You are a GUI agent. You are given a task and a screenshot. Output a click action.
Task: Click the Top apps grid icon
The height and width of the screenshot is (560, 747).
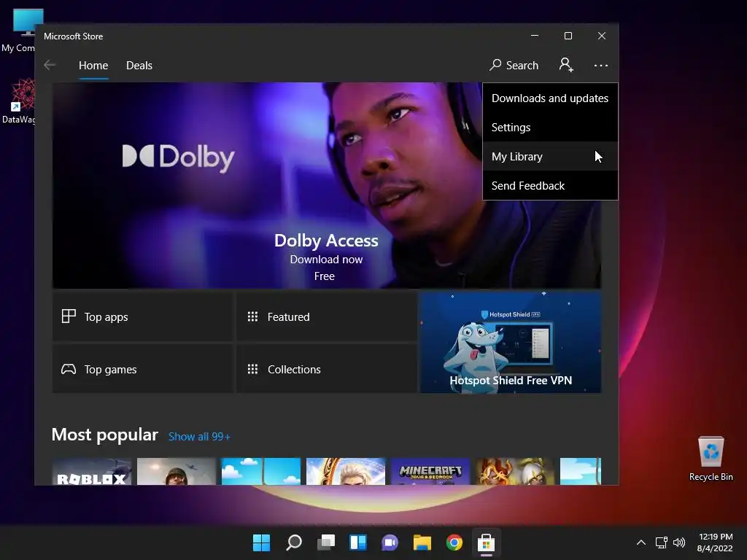[69, 316]
